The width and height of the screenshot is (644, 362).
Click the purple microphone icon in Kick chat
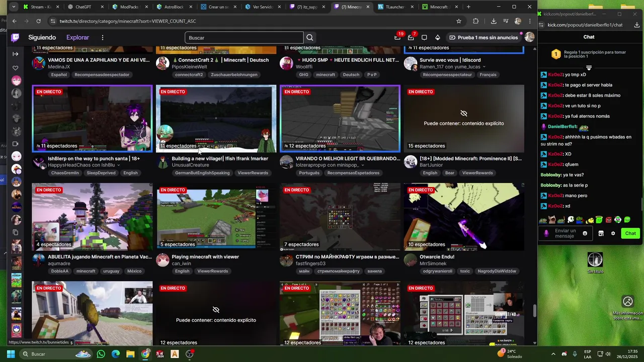coord(546,233)
